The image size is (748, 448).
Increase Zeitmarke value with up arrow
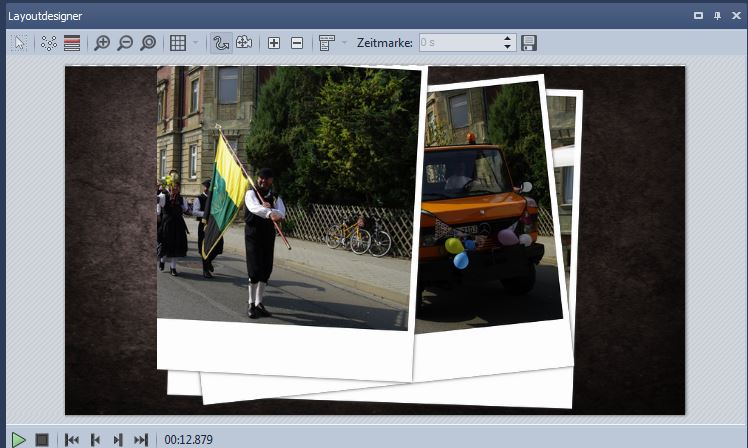pos(508,39)
